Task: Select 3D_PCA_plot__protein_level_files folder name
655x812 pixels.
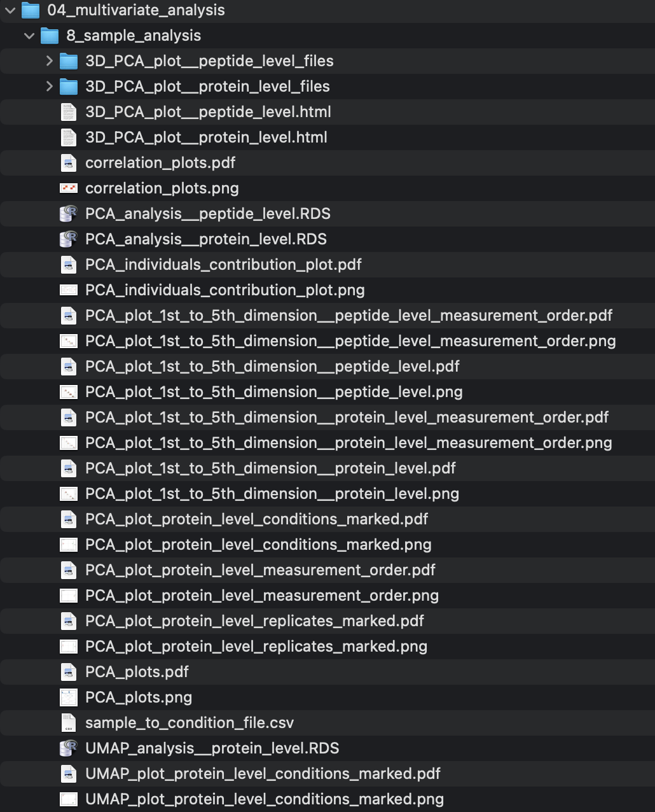Action: (x=207, y=87)
